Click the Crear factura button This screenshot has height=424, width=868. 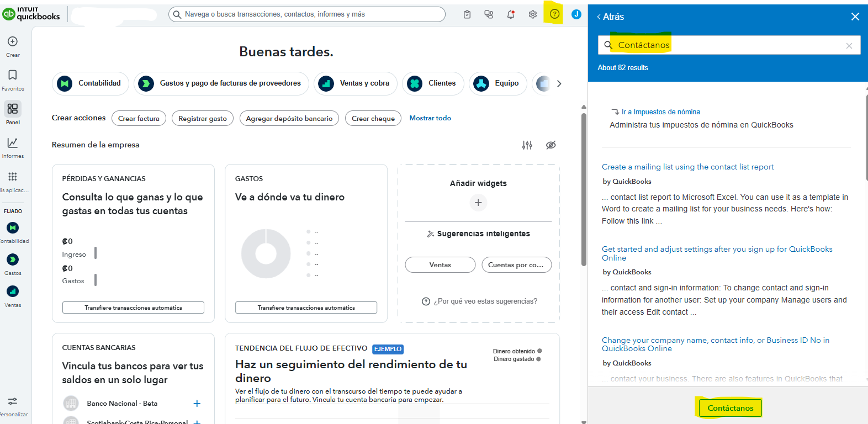point(139,118)
